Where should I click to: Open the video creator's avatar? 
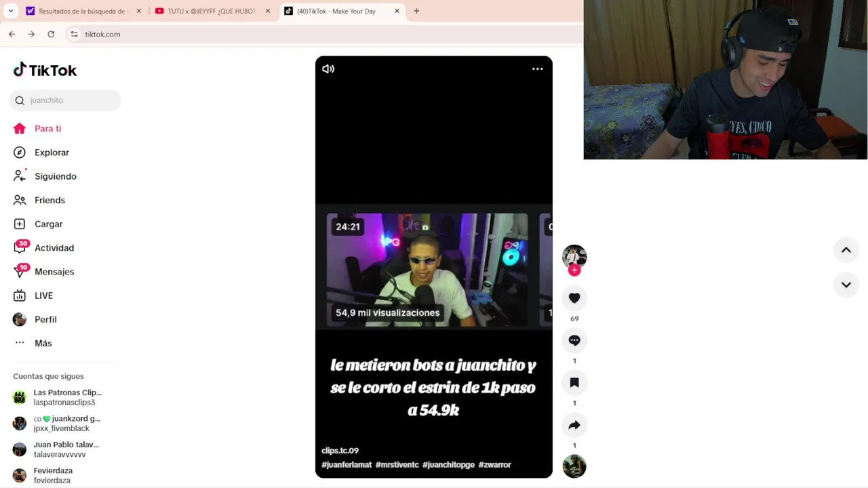click(x=574, y=256)
